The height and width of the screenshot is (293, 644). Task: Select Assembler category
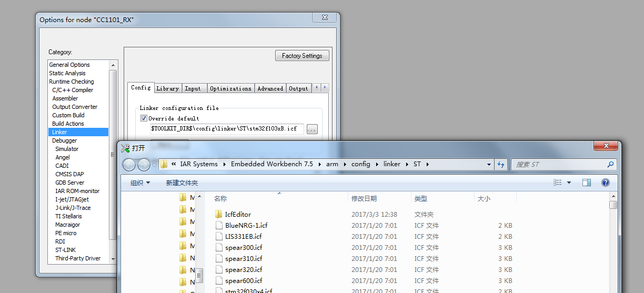(x=65, y=98)
